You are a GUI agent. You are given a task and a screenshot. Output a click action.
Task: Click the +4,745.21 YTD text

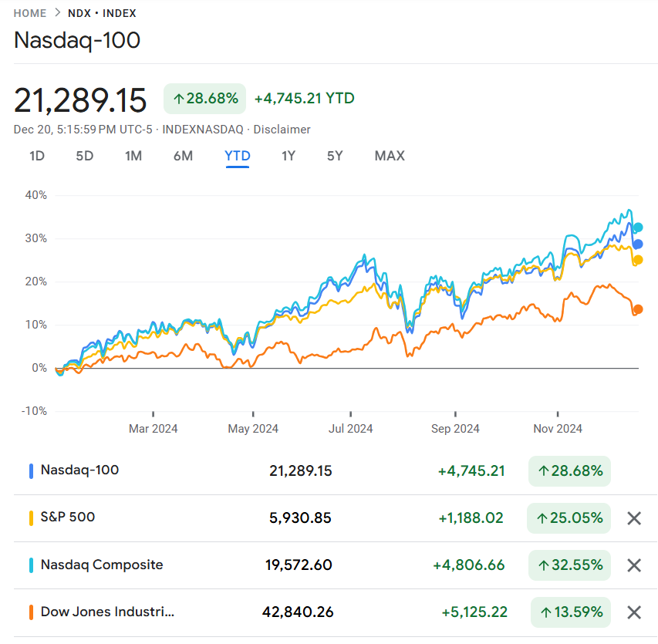pos(305,99)
